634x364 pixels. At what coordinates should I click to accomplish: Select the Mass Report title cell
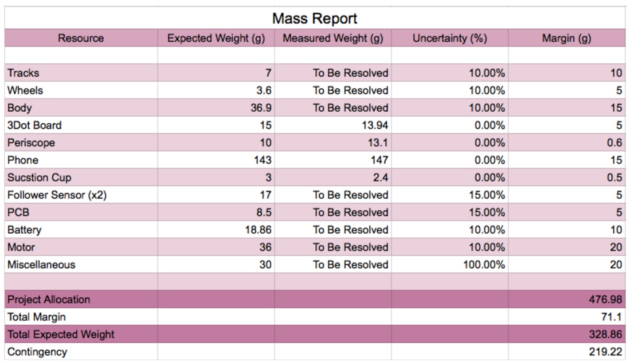(x=315, y=19)
